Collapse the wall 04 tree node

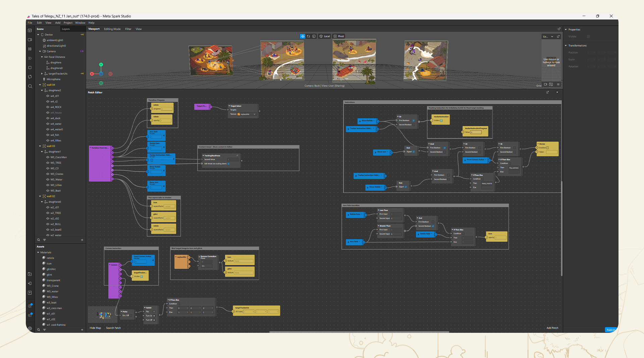40,85
